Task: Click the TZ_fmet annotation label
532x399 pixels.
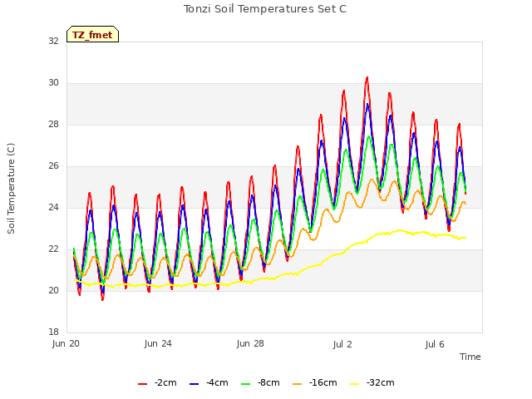Action: pyautogui.click(x=92, y=34)
